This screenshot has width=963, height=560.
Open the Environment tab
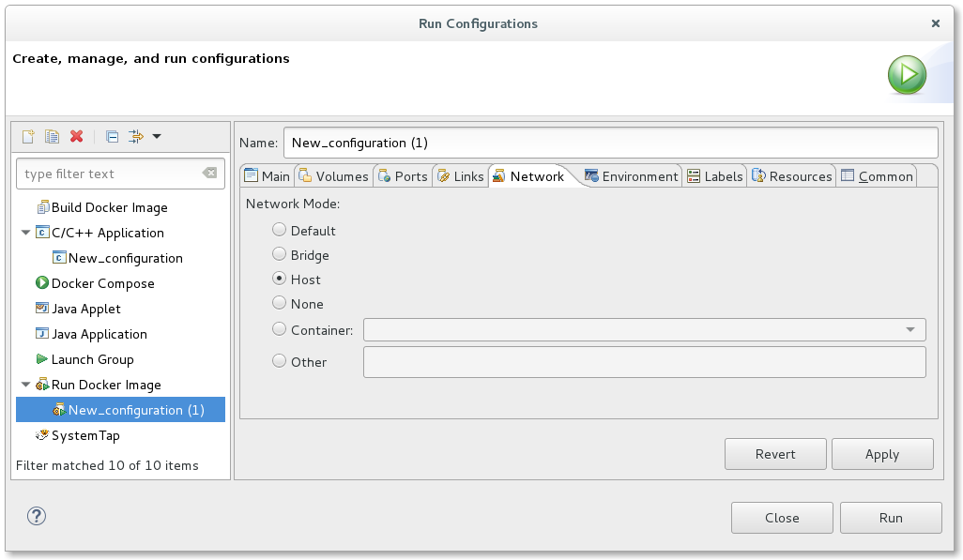tap(631, 176)
